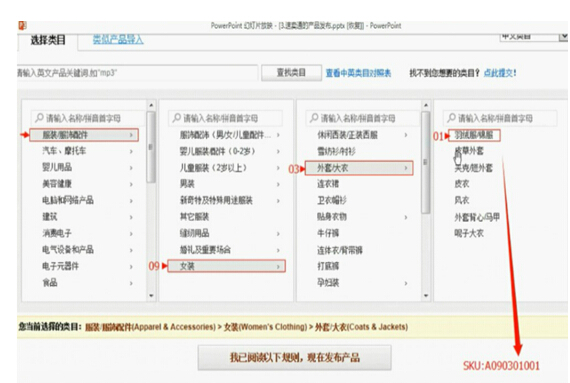The image size is (570, 383).
Task: Open the 查看中英类目对照表 link
Action: (358, 73)
